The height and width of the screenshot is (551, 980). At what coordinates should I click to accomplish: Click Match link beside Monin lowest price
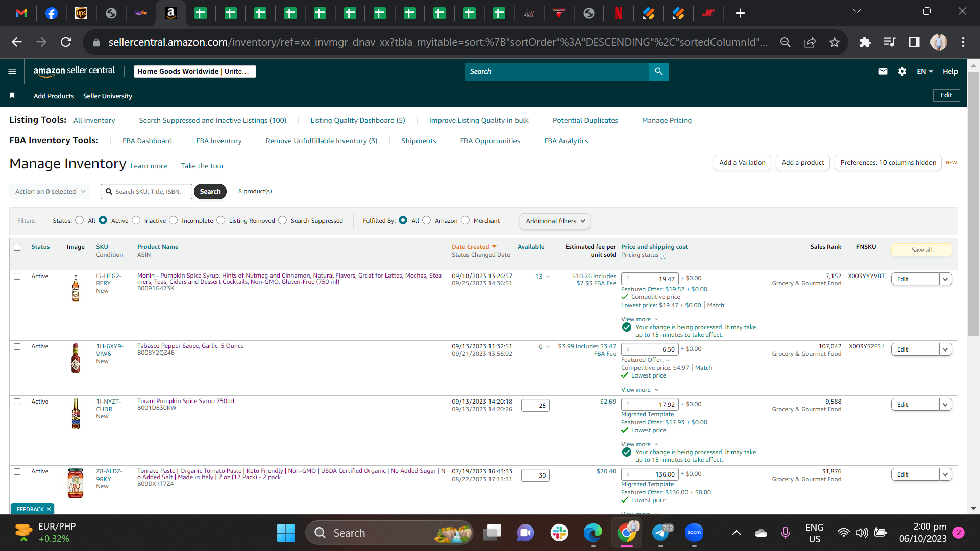click(716, 305)
